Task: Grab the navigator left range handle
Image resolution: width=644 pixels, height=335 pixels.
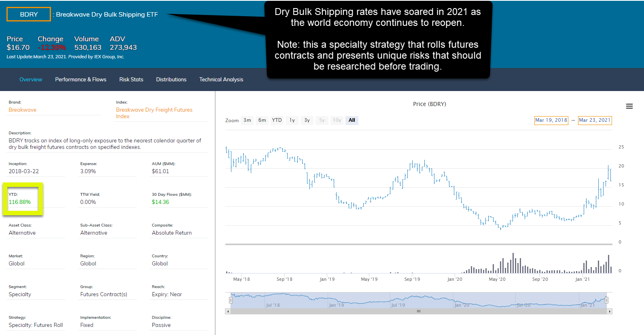Action: [x=231, y=300]
